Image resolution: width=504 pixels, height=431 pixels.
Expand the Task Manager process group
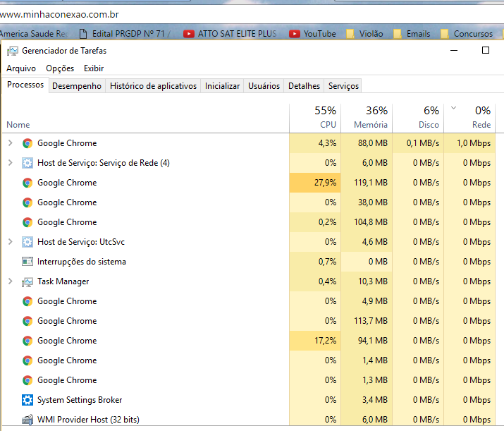point(11,281)
